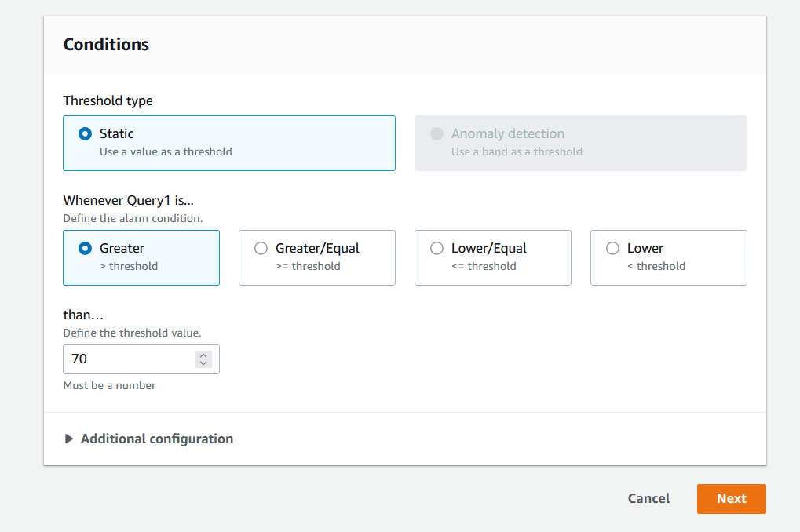Screen dimensions: 800x532
Task: Click the threshold value field showing 70
Action: [126, 359]
